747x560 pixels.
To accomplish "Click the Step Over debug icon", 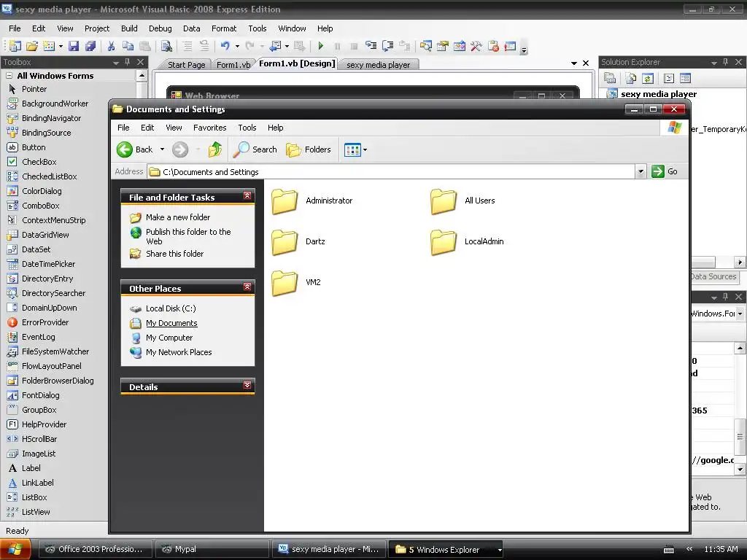I will click(x=388, y=46).
